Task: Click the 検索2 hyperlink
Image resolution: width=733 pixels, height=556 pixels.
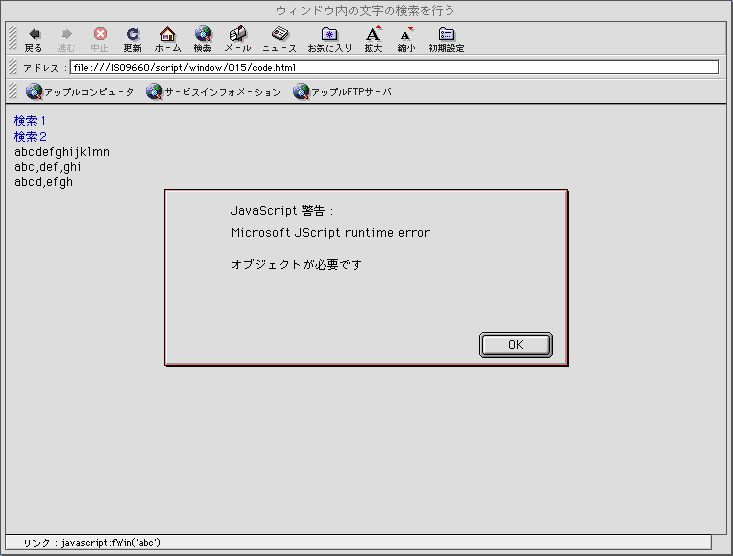Action: pyautogui.click(x=30, y=137)
